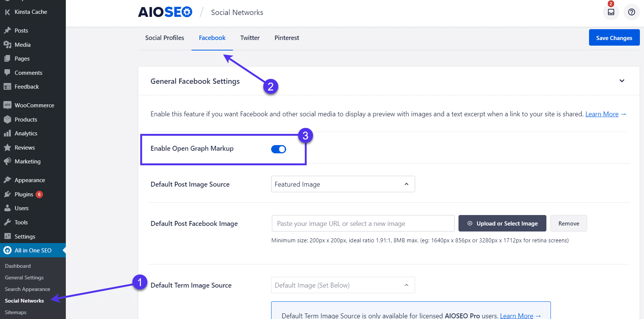Open the Default Term Image Source dropdown

click(343, 285)
